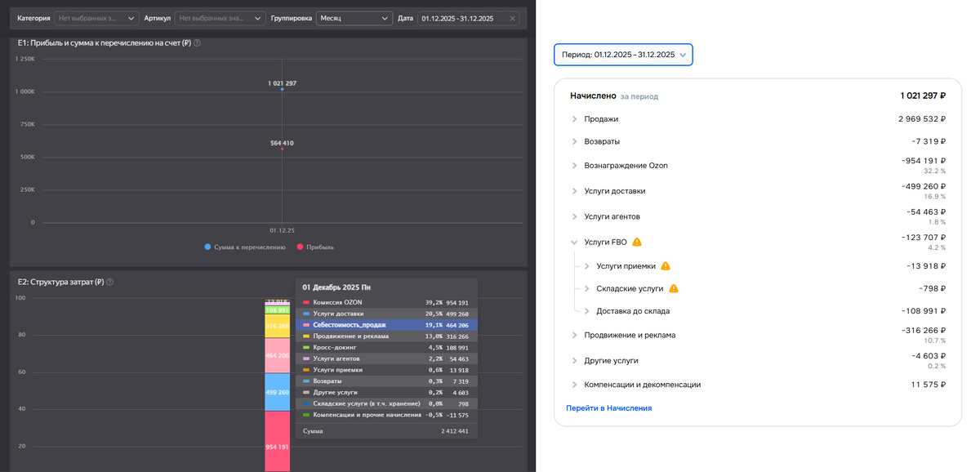Click the Компенсации и прочие начисления tooltip row
Viewport: 980px width, 472px height.
[387, 415]
